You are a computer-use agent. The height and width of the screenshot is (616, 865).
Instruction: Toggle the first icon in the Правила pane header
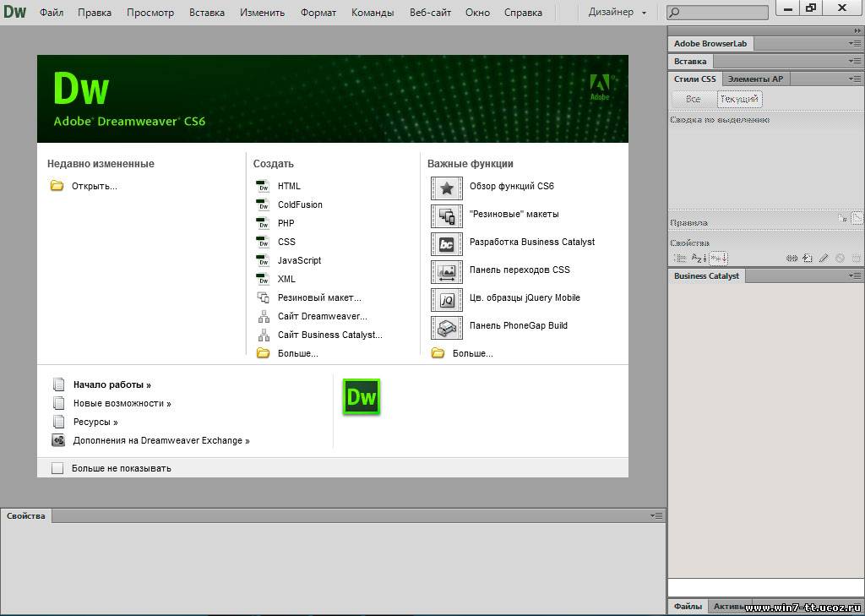tap(842, 218)
